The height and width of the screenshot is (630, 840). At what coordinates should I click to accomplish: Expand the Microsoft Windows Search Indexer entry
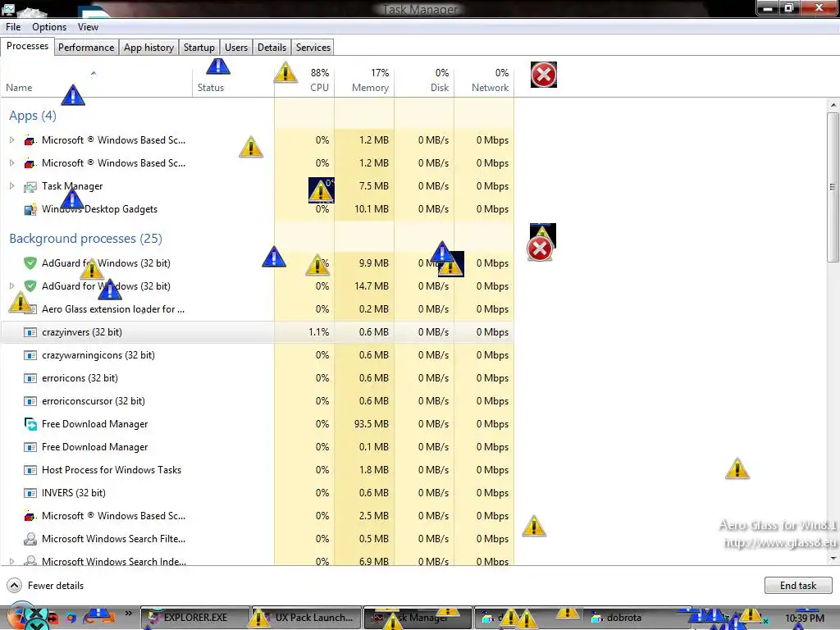[x=11, y=561]
